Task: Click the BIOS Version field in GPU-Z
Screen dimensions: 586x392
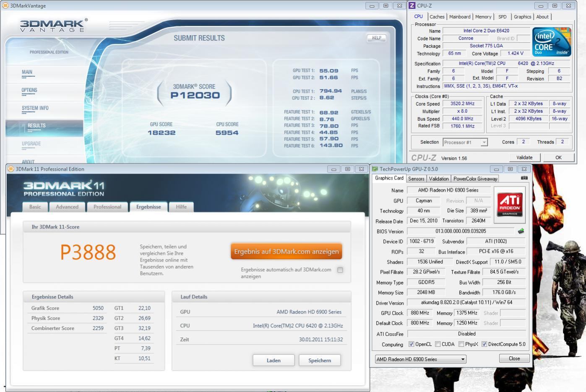Action: click(461, 231)
